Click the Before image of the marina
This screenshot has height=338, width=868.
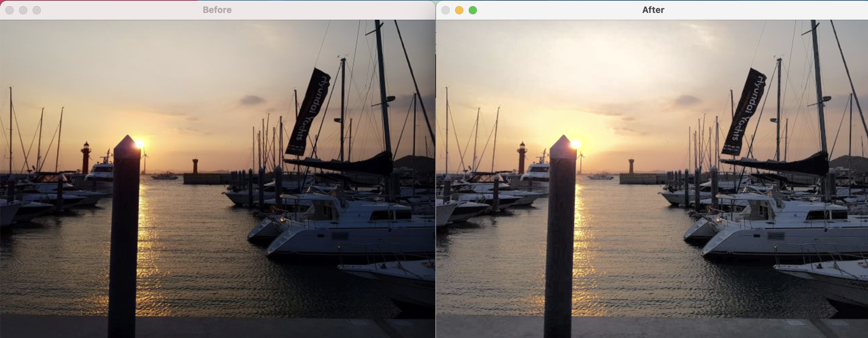(x=218, y=179)
